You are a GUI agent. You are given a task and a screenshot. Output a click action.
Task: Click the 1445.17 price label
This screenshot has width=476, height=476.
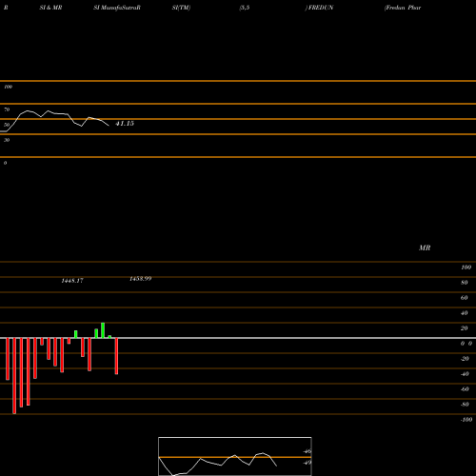(72, 281)
